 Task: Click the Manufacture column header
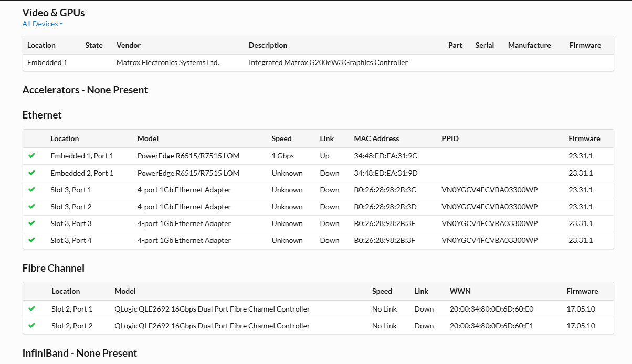pos(530,45)
